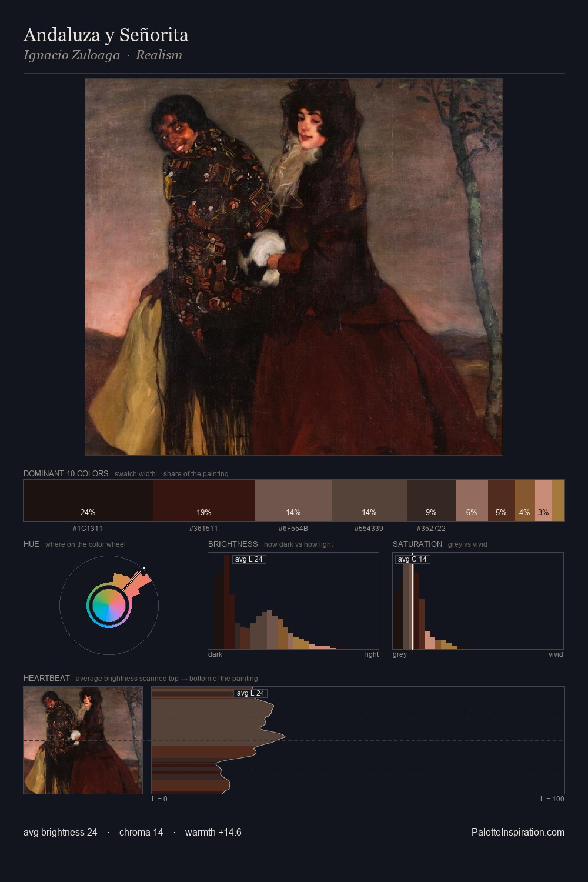This screenshot has height=882, width=588.
Task: Click the hex code #1C1311
Action: click(88, 529)
